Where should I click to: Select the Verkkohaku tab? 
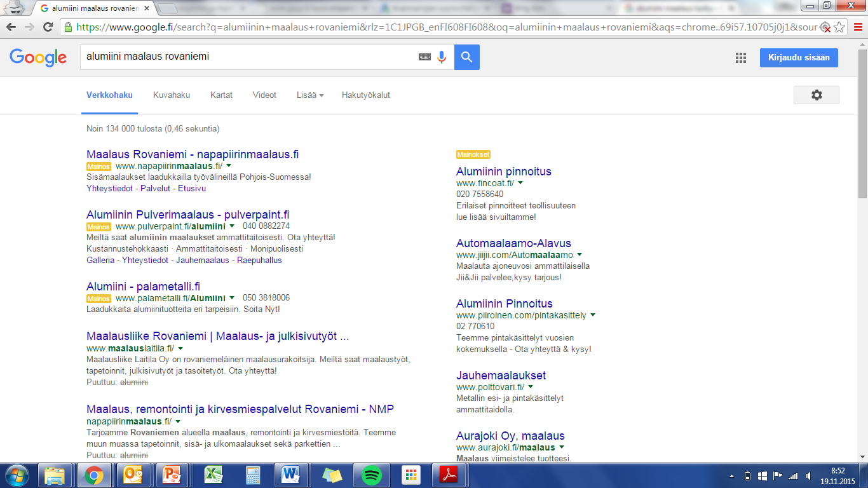point(109,95)
